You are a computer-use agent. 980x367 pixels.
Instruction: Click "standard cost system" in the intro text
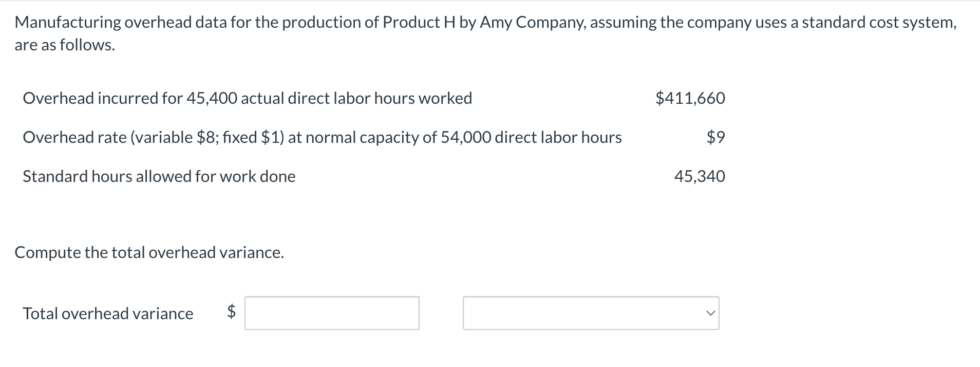878,22
